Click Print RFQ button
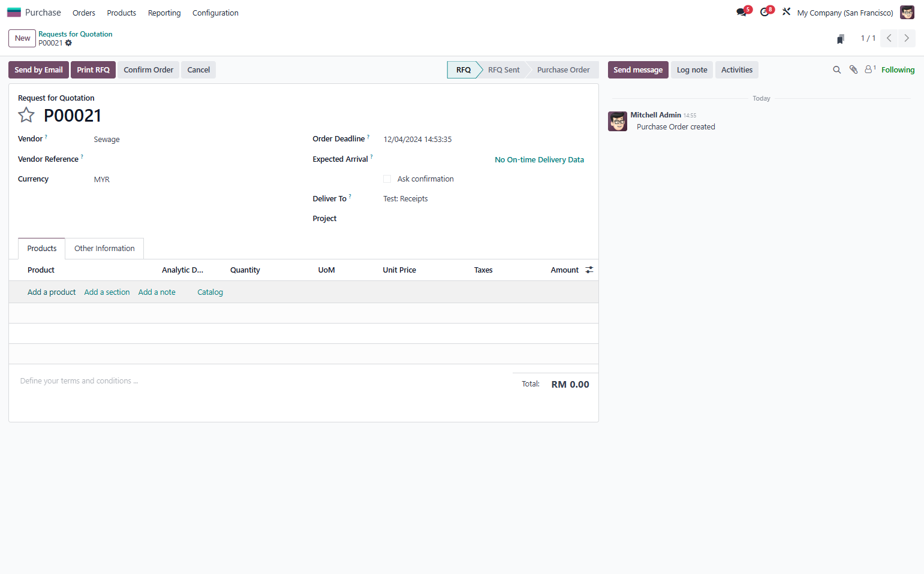 [x=93, y=70]
